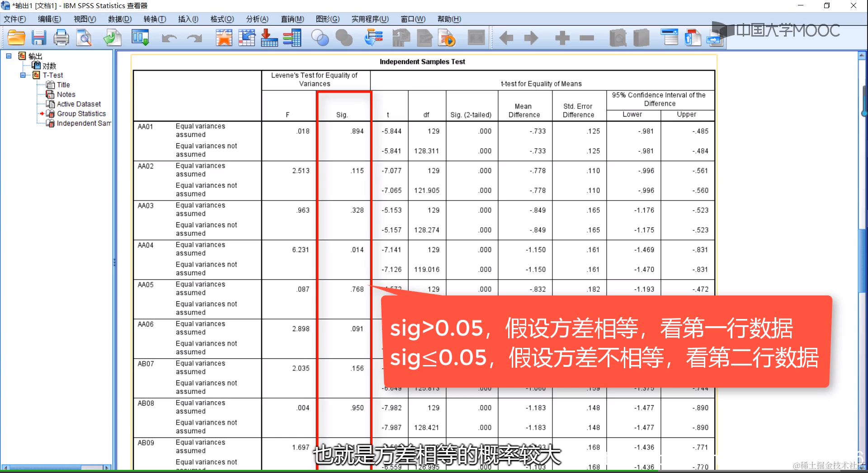
Task: Select Group Statistics in the outline pane
Action: tap(81, 113)
